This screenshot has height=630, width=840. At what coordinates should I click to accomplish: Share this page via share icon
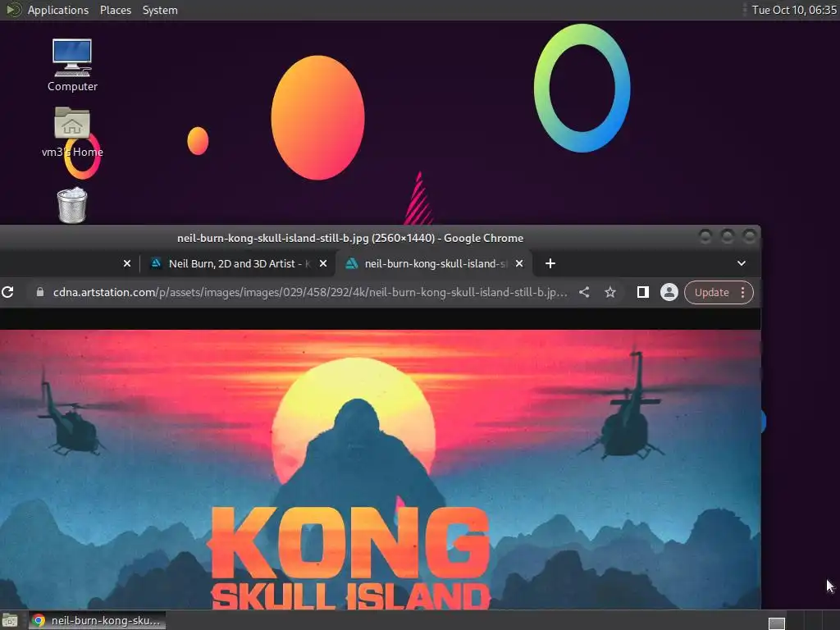coord(584,292)
